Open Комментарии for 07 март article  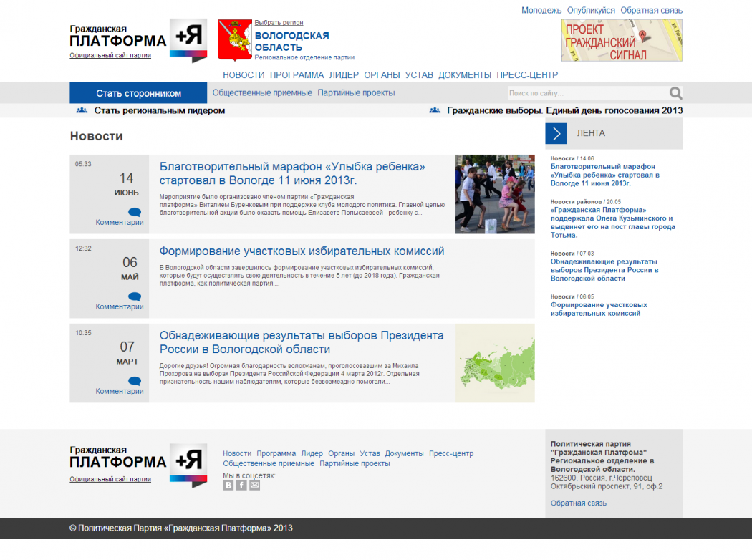click(120, 391)
